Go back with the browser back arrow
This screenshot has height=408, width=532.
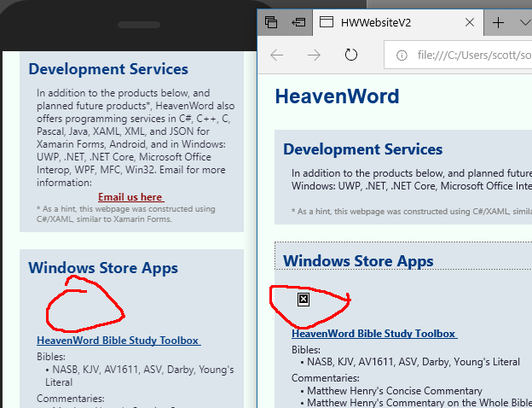coord(277,55)
